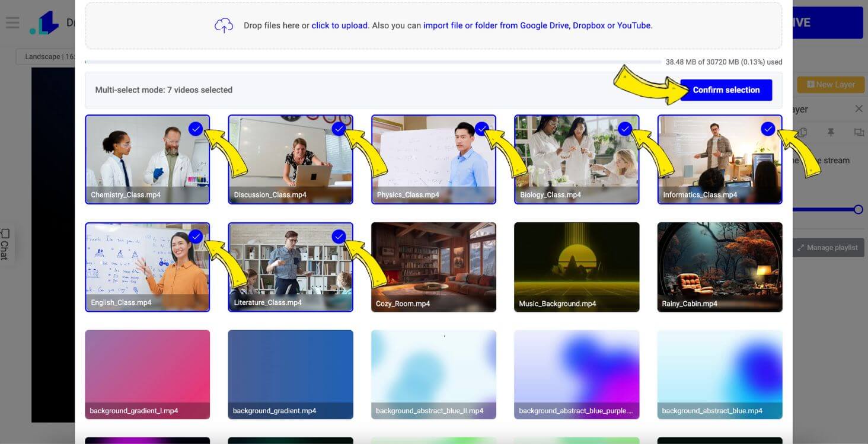Click the Informatics_Class.mp4 file name
Image resolution: width=868 pixels, height=444 pixels.
pos(700,195)
